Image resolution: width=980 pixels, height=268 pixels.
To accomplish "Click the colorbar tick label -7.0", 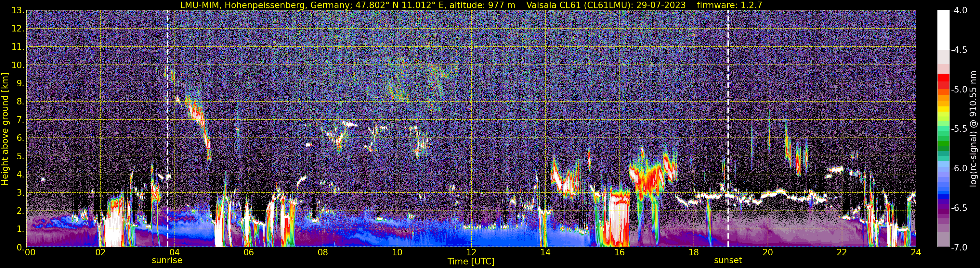I will (x=959, y=248).
